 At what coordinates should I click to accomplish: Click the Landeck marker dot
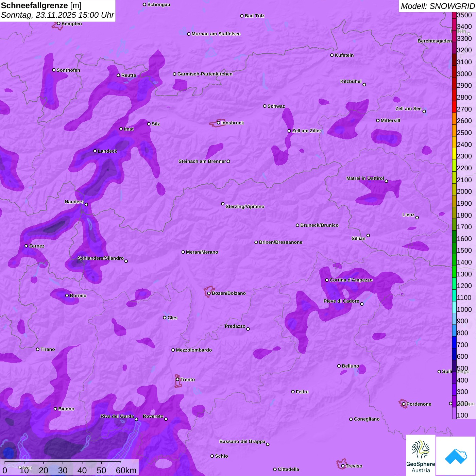tap(95, 151)
